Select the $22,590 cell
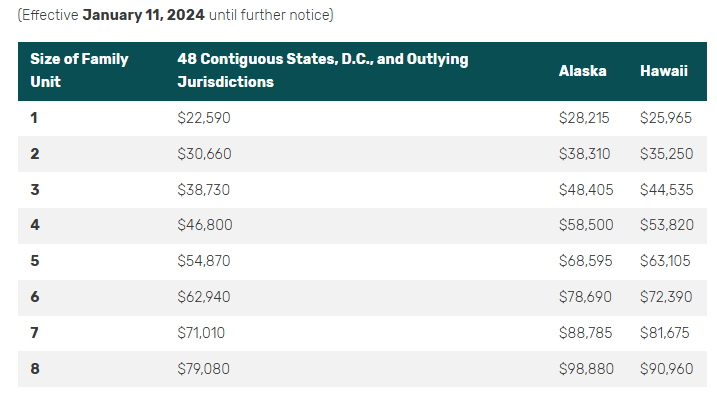Screen dimensions: 717x401 click(204, 118)
